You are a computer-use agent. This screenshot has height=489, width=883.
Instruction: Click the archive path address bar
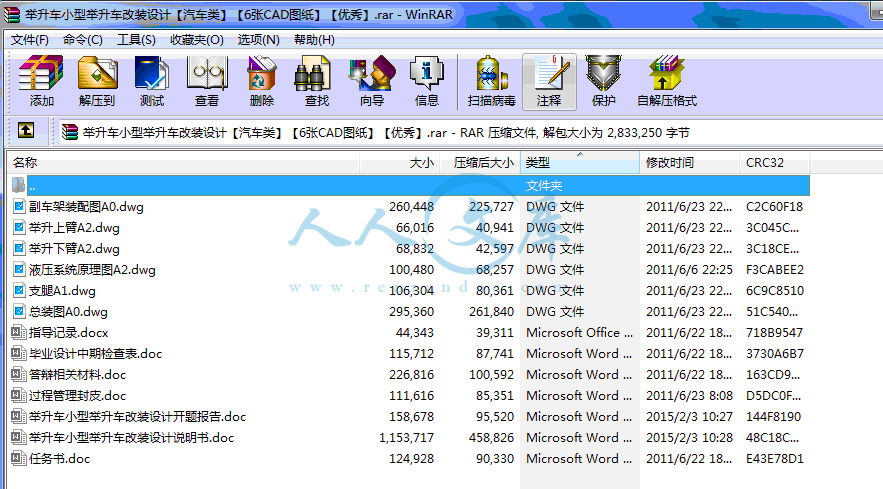pyautogui.click(x=470, y=132)
